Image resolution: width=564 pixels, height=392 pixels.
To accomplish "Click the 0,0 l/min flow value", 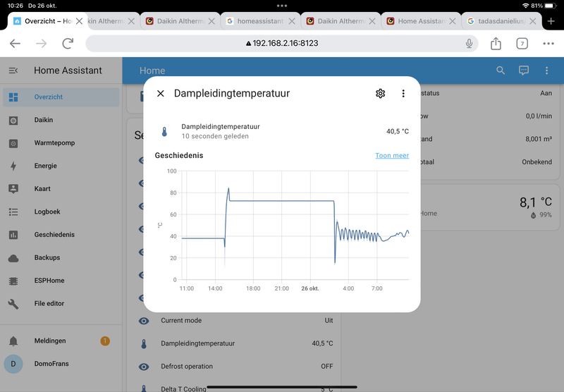I will click(539, 116).
